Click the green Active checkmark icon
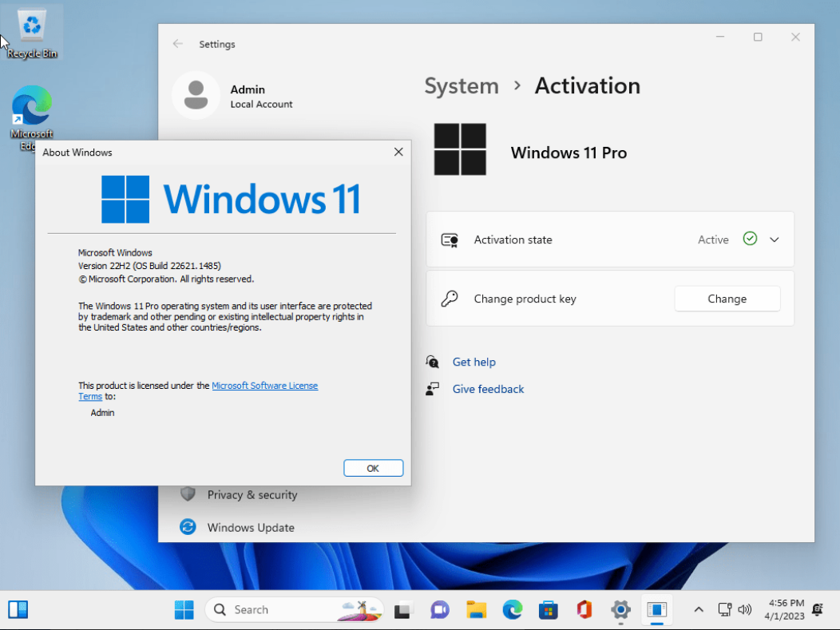The image size is (840, 630). [x=750, y=239]
